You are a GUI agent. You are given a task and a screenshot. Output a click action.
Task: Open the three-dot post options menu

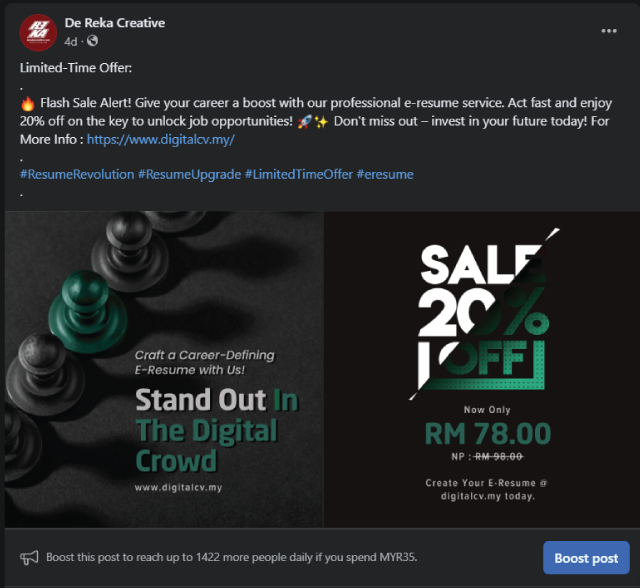click(x=609, y=31)
